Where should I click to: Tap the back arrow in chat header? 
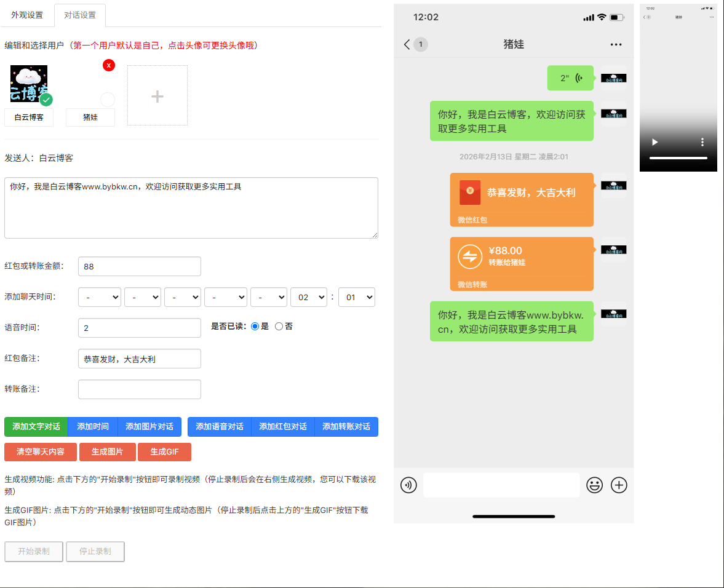pos(407,44)
